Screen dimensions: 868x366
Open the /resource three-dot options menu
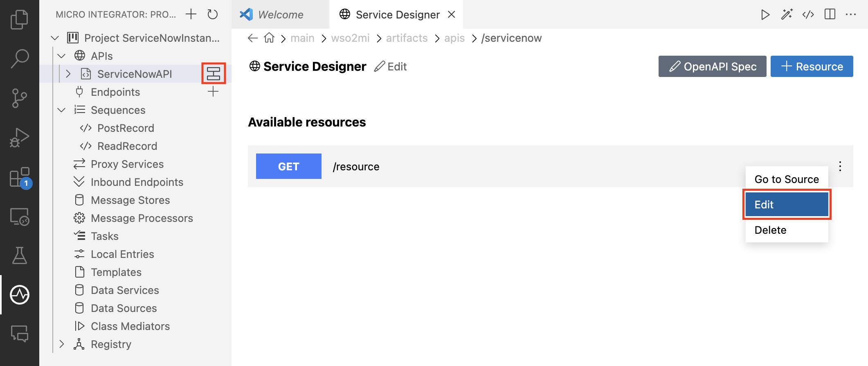[x=840, y=166]
